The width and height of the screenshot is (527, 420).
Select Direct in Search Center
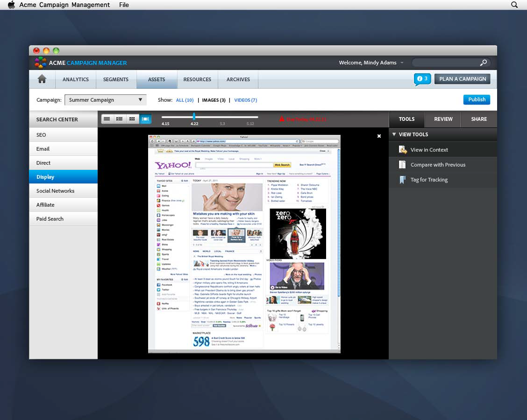click(63, 163)
